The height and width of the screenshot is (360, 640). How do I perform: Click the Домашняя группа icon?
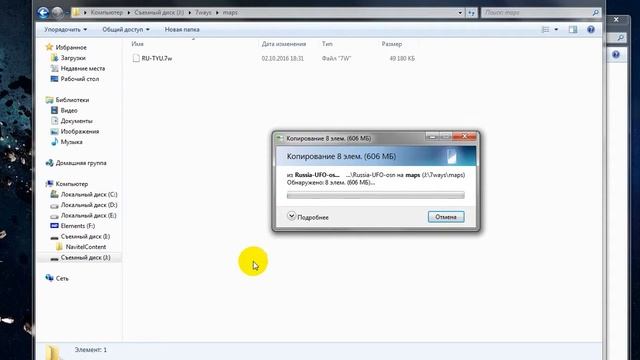click(49, 163)
